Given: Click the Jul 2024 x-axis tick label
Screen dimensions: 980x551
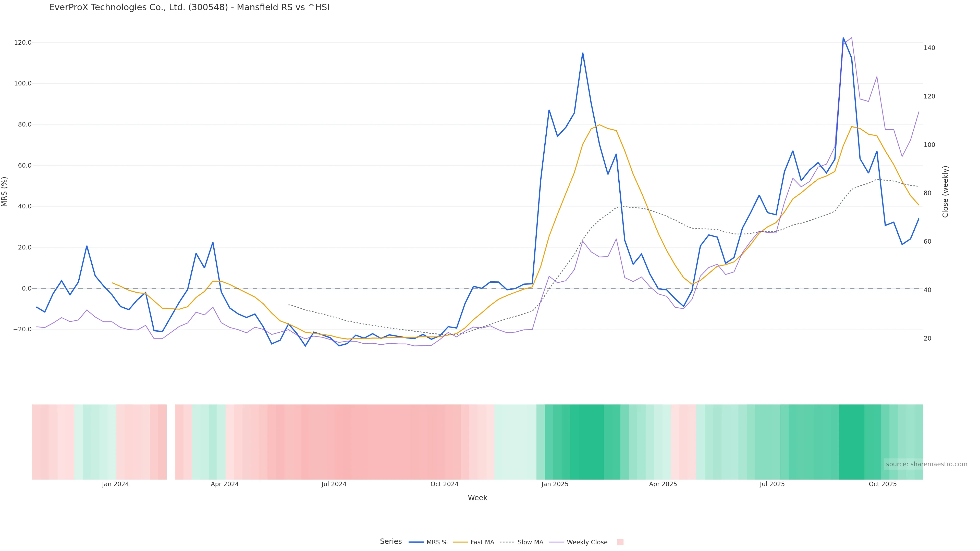Looking at the screenshot, I should click(x=334, y=484).
